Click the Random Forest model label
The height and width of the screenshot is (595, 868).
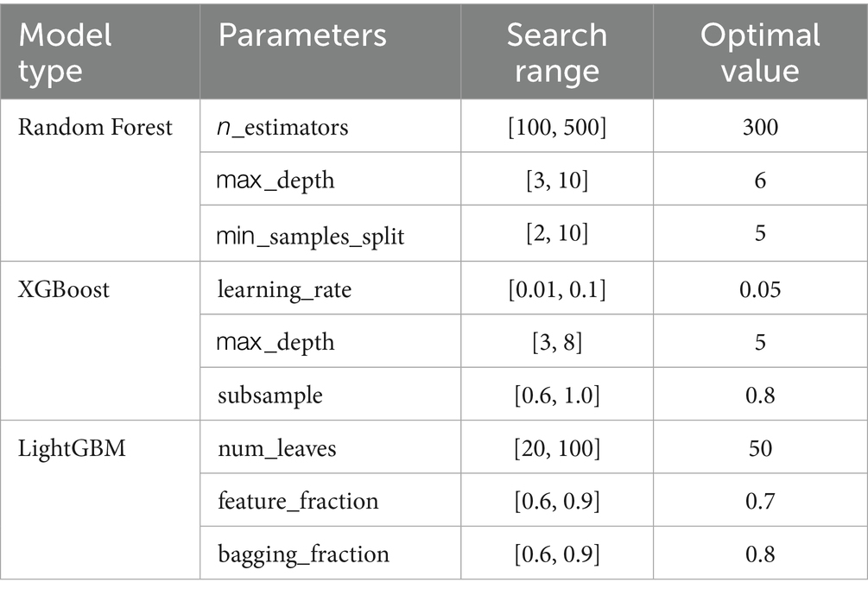pos(94,128)
